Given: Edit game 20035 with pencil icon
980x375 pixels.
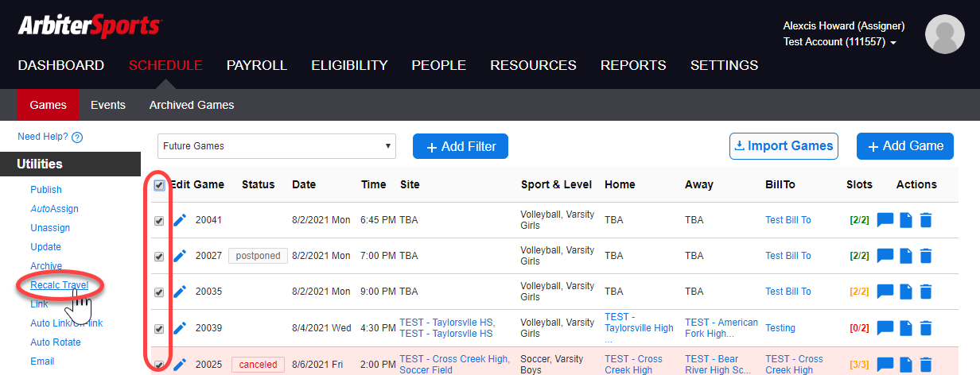Looking at the screenshot, I should tap(180, 292).
